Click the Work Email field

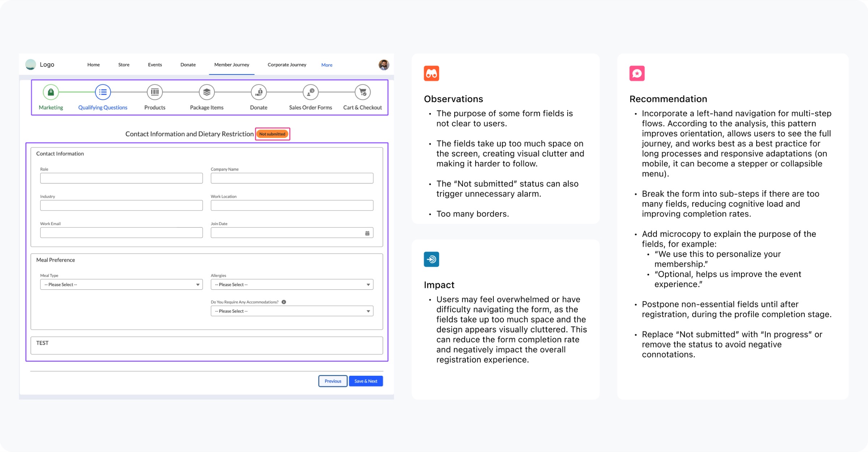(x=122, y=233)
